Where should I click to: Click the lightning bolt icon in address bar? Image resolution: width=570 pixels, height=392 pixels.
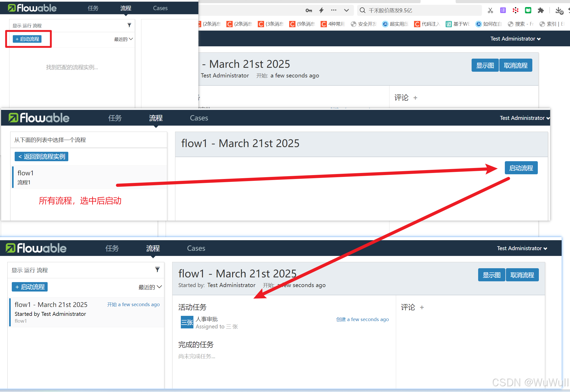321,10
